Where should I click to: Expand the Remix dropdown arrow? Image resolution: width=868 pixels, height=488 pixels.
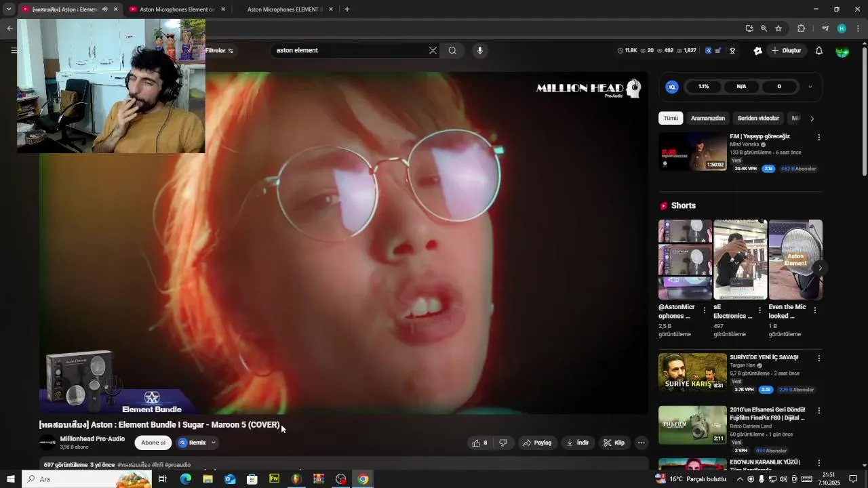213,443
